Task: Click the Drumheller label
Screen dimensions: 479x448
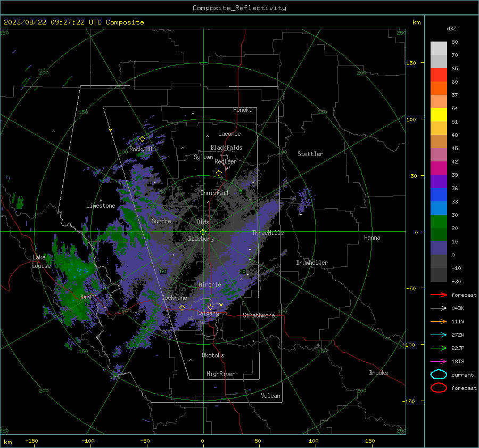Action: pyautogui.click(x=312, y=263)
